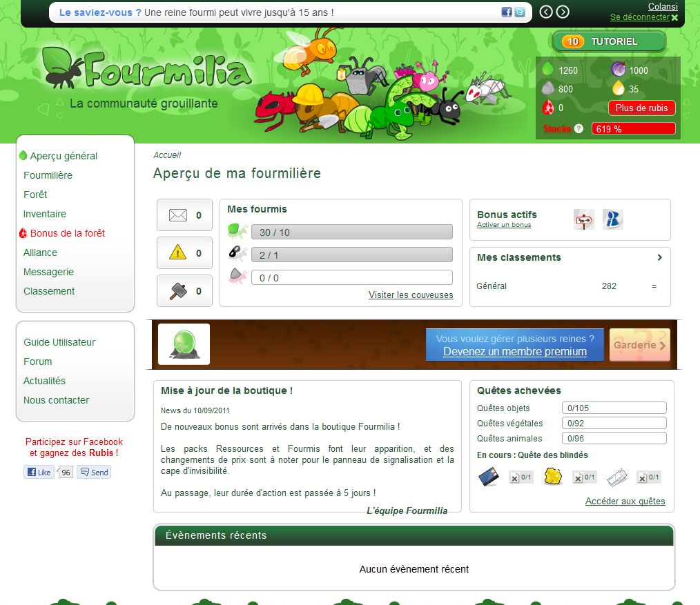This screenshot has width=700, height=605.
Task: Click Nous contacter link
Action: tap(56, 400)
